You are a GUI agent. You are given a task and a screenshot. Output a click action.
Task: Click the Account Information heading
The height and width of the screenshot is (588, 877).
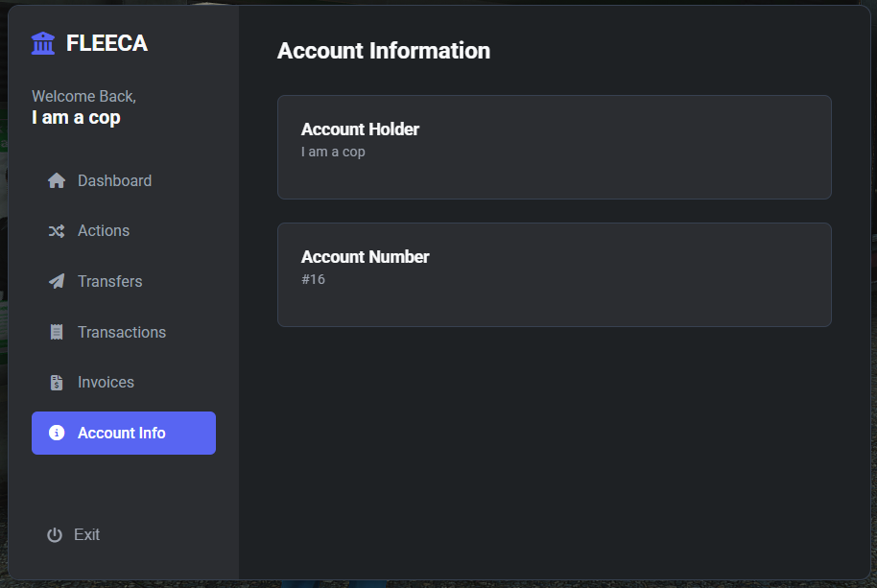tap(384, 51)
